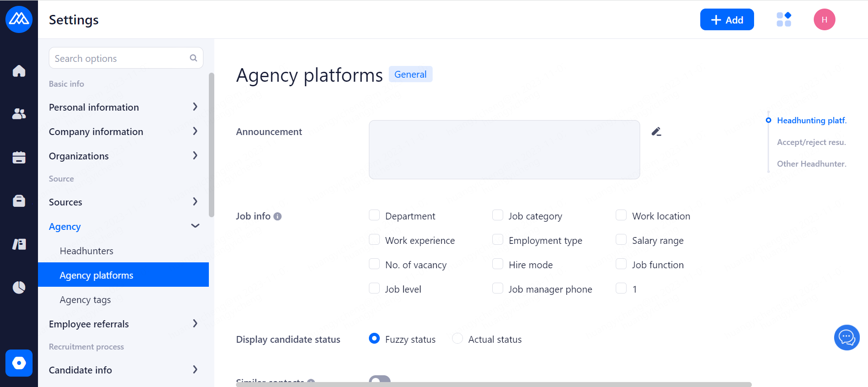Open the pie chart reports icon
This screenshot has height=387, width=868.
[19, 287]
